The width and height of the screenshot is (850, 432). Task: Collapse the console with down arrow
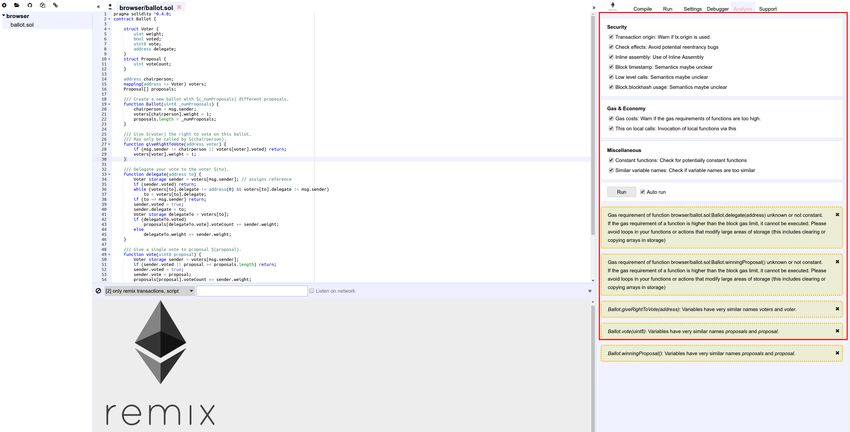[590, 291]
